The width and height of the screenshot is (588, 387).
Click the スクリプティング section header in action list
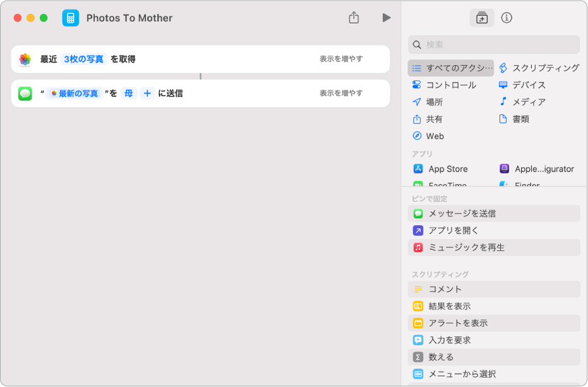click(440, 274)
